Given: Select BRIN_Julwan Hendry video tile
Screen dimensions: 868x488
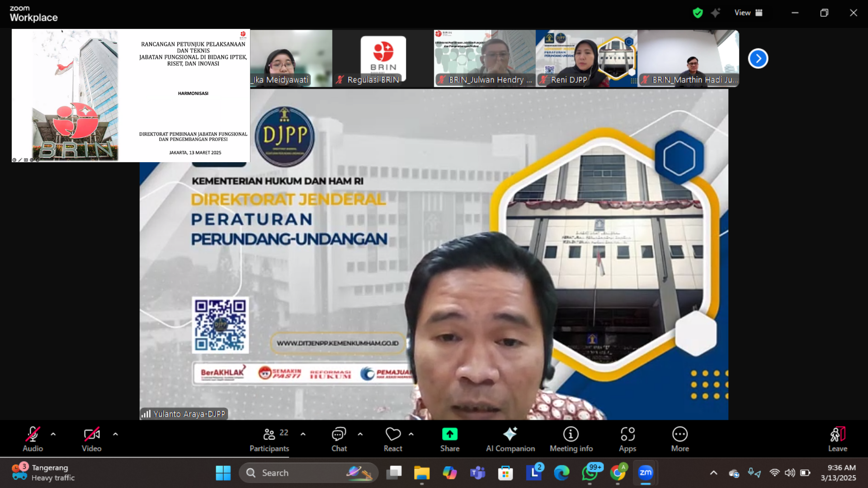Looking at the screenshot, I should 485,58.
